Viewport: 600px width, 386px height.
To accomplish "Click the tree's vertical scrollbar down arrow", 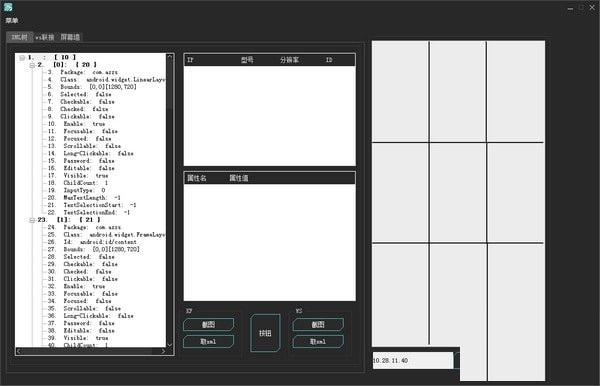I will [170, 344].
